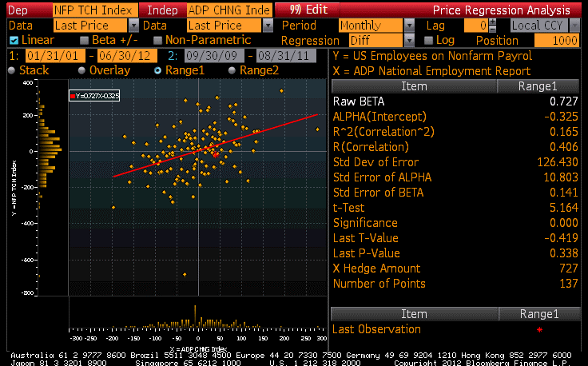Open the independent Last Price dropdown arrow
This screenshot has width=588, height=366.
coord(268,26)
